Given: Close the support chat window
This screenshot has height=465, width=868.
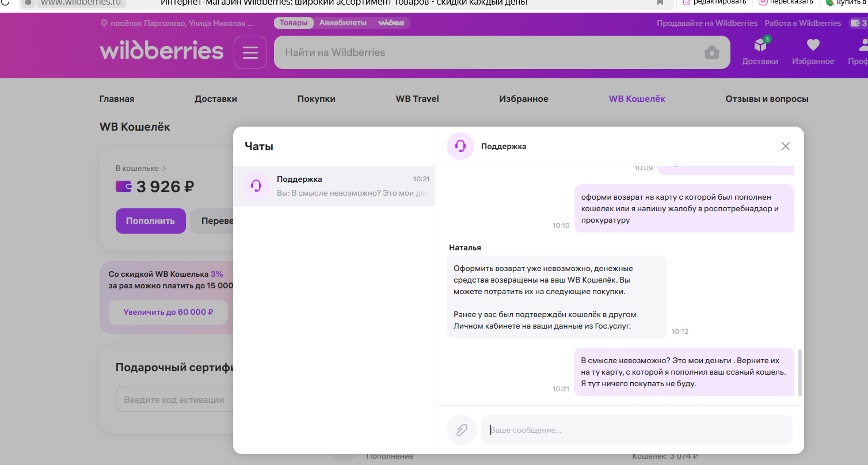Looking at the screenshot, I should pyautogui.click(x=785, y=146).
